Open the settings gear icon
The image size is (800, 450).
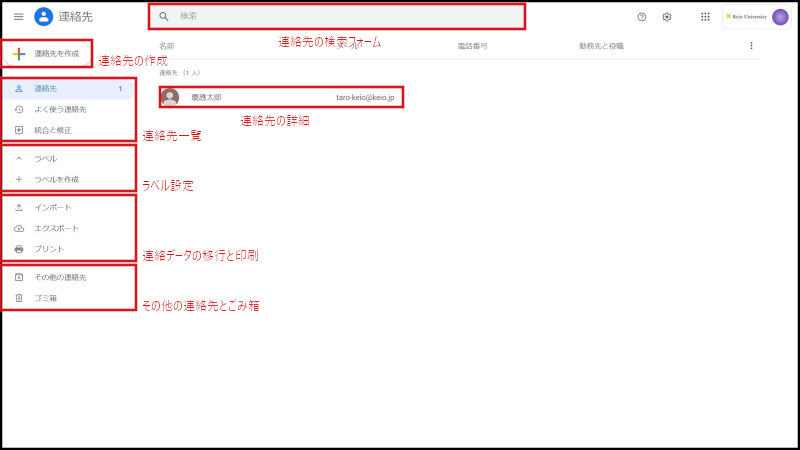tap(667, 17)
